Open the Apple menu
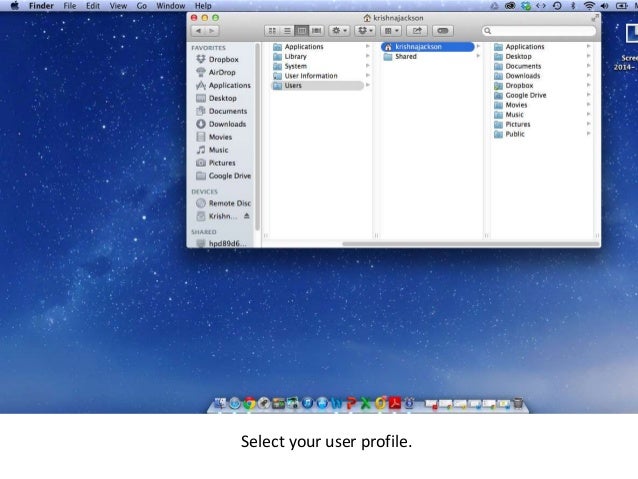 coord(15,6)
